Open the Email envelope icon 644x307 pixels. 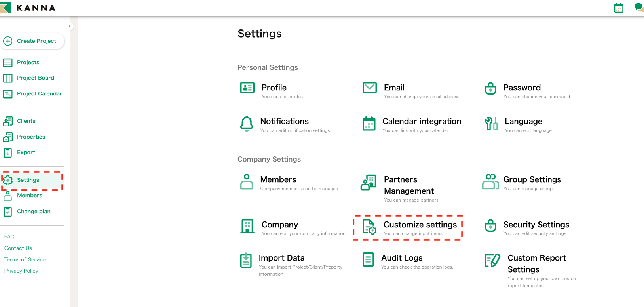(x=370, y=88)
